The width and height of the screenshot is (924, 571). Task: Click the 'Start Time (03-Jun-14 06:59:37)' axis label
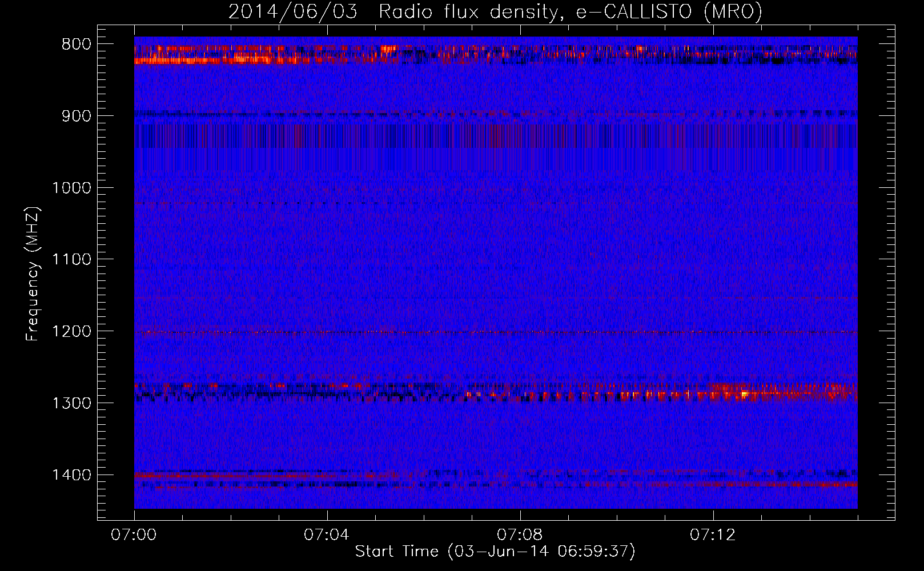click(x=495, y=552)
